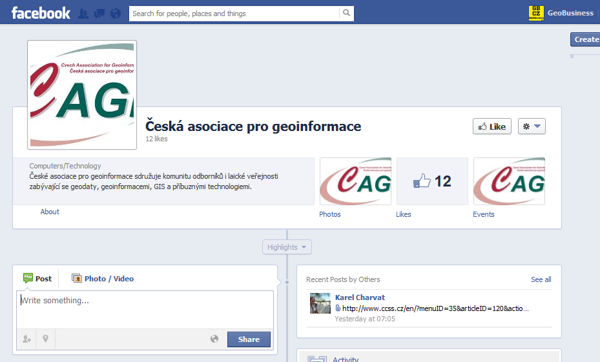Open the audience globe selector icon

[x=214, y=339]
